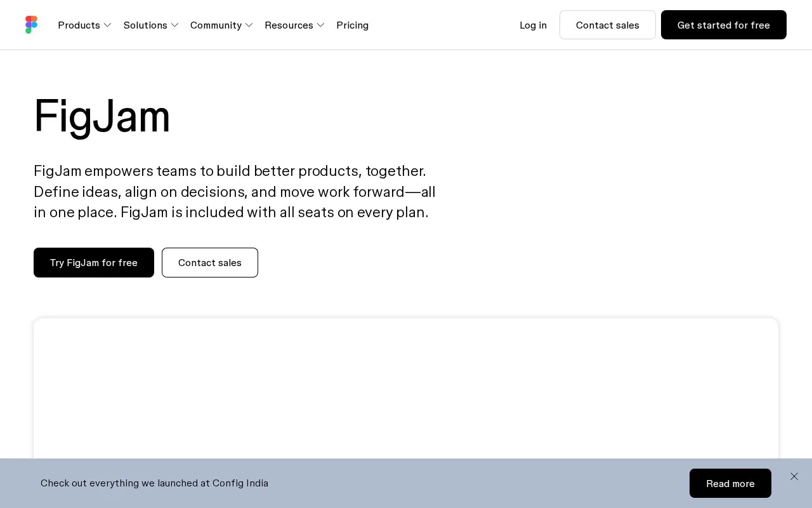Expand the Community chevron

pyautogui.click(x=249, y=25)
